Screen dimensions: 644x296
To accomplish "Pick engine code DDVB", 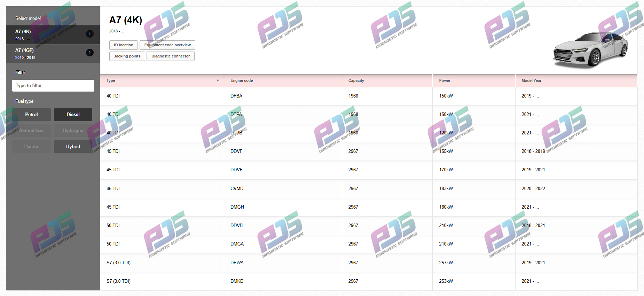I will pos(236,226).
